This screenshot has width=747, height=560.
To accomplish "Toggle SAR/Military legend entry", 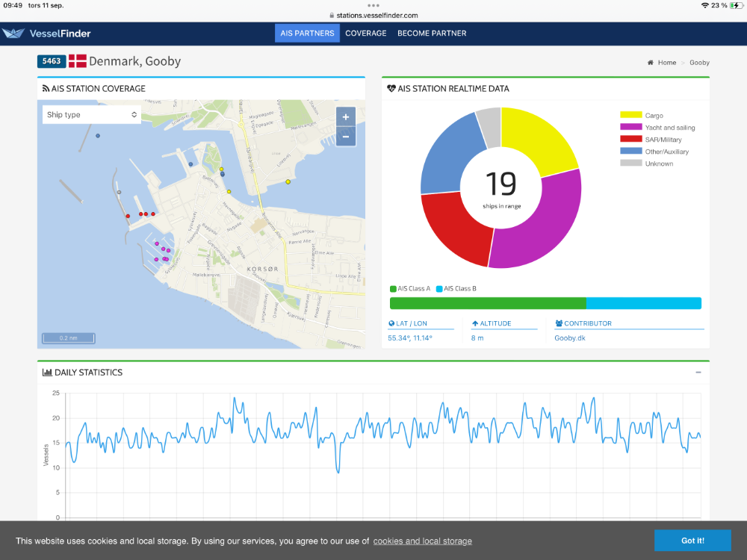I will pos(631,140).
